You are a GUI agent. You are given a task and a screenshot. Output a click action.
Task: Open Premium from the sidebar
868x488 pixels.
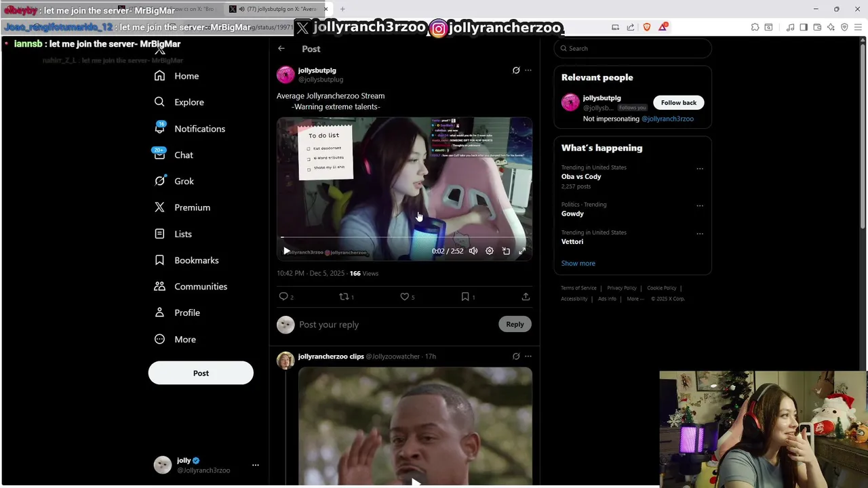[182, 207]
